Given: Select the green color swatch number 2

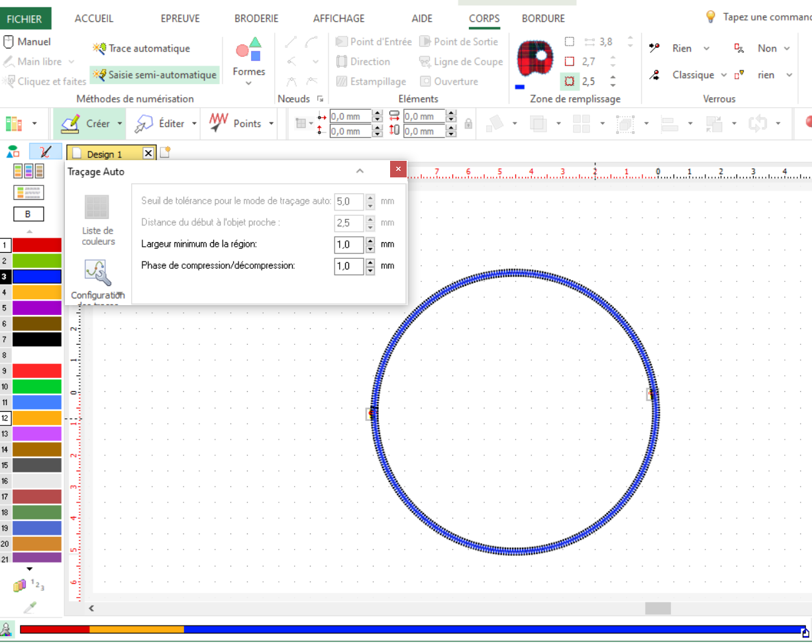Looking at the screenshot, I should pos(36,261).
